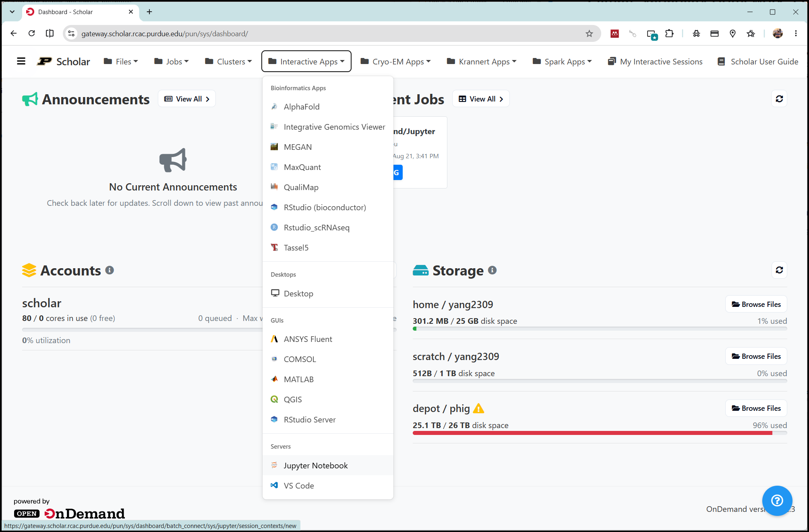809x532 pixels.
Task: Click the Accounts stacked-layers icon
Action: pos(29,270)
